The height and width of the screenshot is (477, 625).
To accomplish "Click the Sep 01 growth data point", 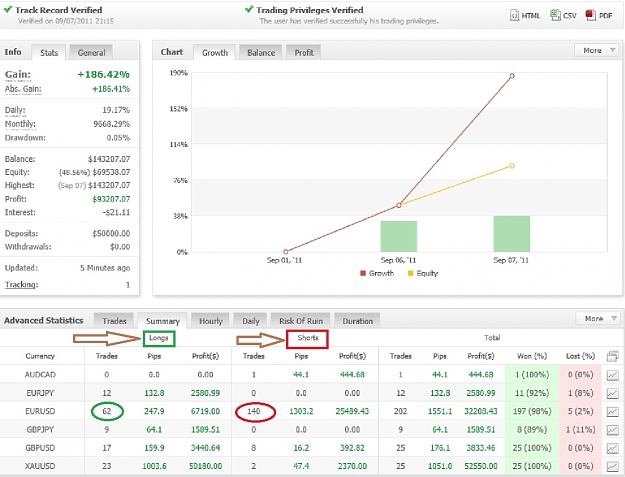I will [285, 251].
